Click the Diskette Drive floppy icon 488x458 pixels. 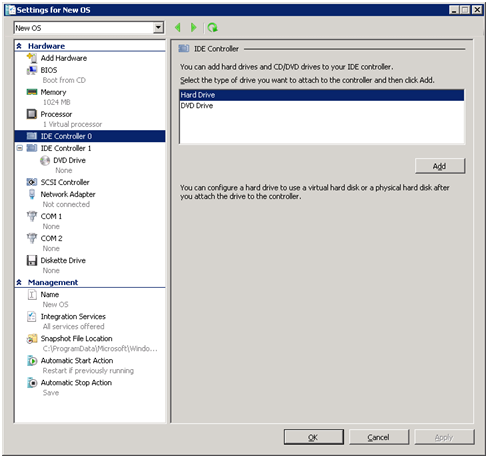pyautogui.click(x=32, y=260)
